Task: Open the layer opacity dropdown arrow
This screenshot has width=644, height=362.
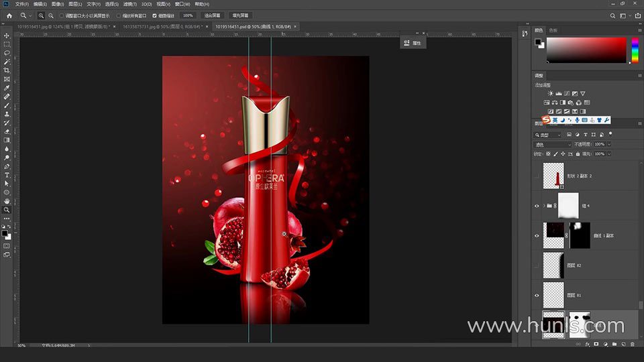Action: 608,144
